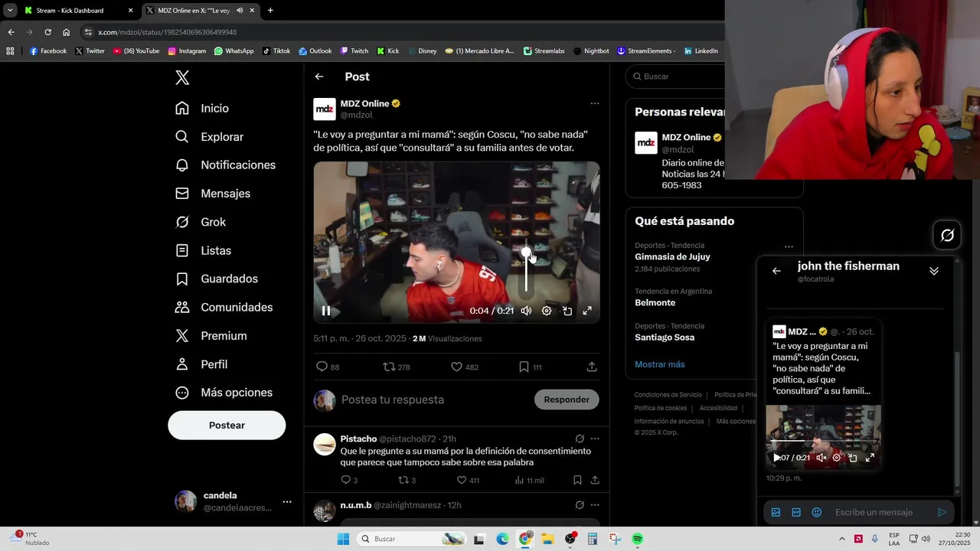
Task: Click the Grok icon on Pistacho's reply
Action: (580, 439)
